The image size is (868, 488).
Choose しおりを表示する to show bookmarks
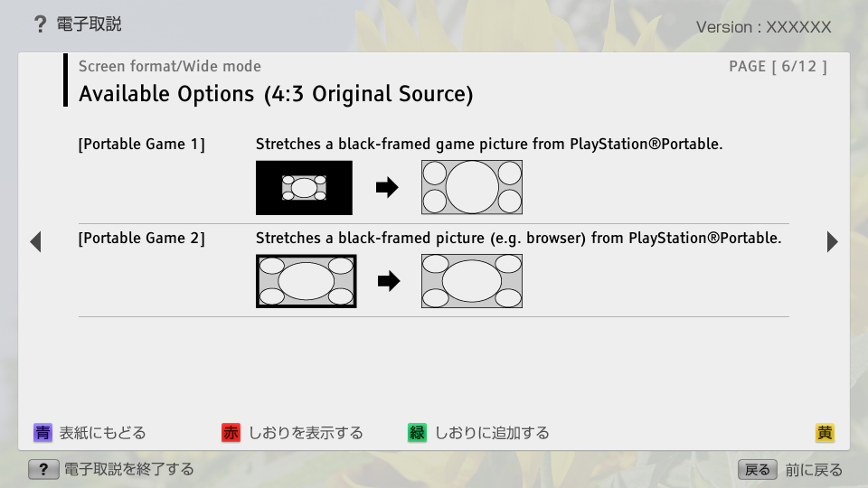pos(306,433)
